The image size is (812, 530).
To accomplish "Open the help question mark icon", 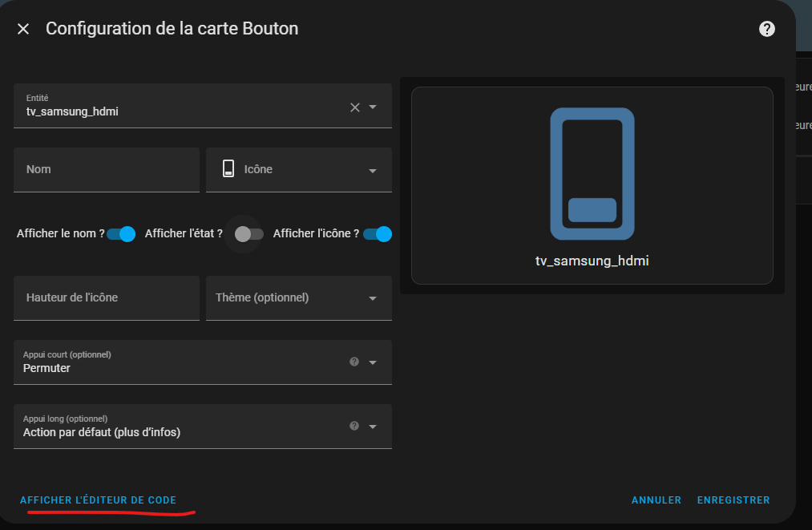I will tap(767, 29).
